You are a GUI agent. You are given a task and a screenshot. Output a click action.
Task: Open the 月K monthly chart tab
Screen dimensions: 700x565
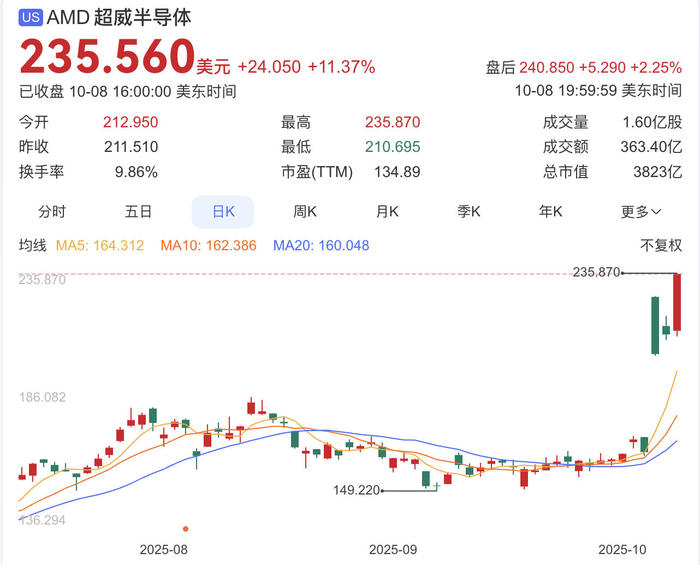387,212
